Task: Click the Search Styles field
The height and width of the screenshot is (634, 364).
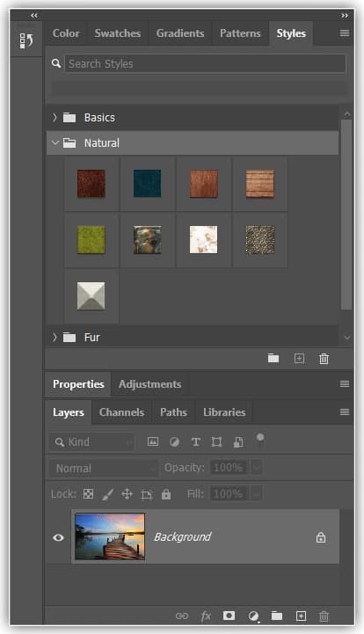Action: coord(206,63)
